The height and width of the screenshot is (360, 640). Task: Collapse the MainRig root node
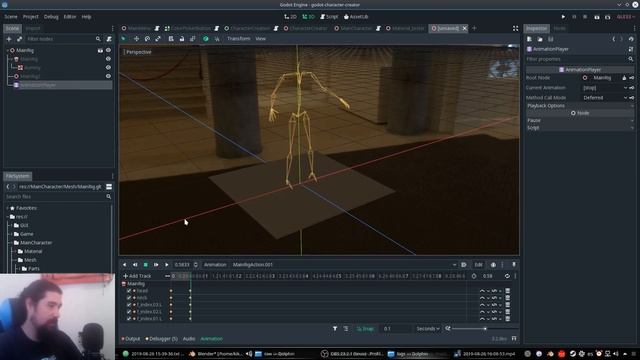[7, 50]
